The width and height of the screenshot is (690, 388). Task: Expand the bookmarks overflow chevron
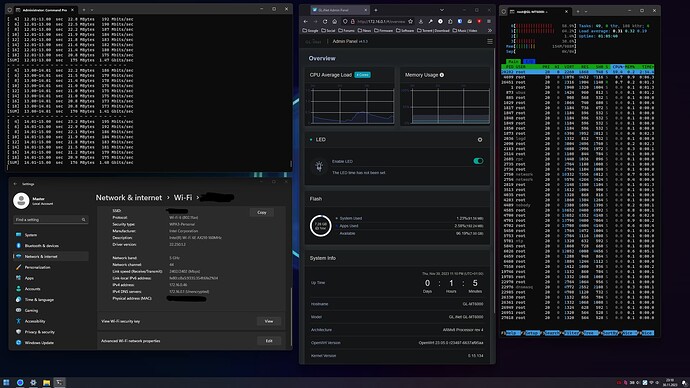[490, 30]
